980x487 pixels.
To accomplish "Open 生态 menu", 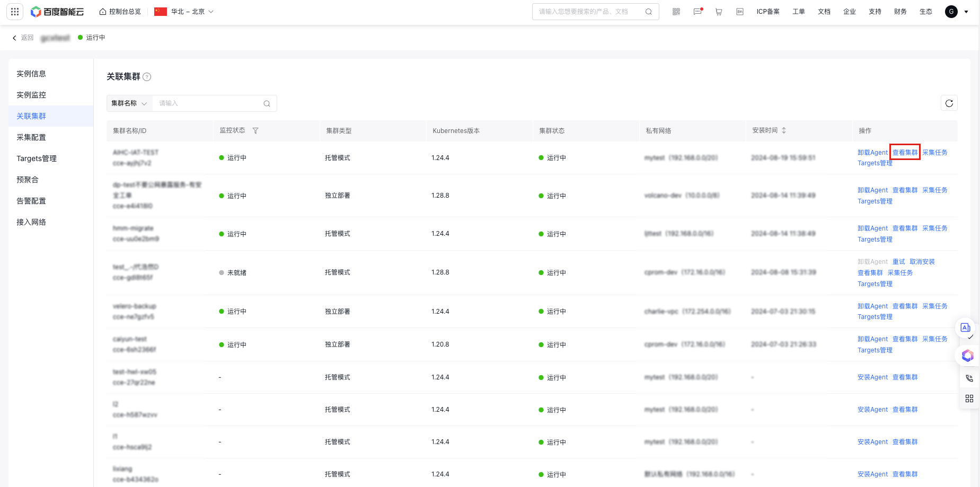I will (x=926, y=12).
